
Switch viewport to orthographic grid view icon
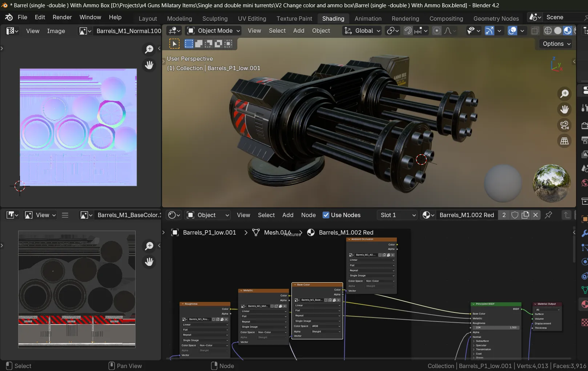coord(564,141)
